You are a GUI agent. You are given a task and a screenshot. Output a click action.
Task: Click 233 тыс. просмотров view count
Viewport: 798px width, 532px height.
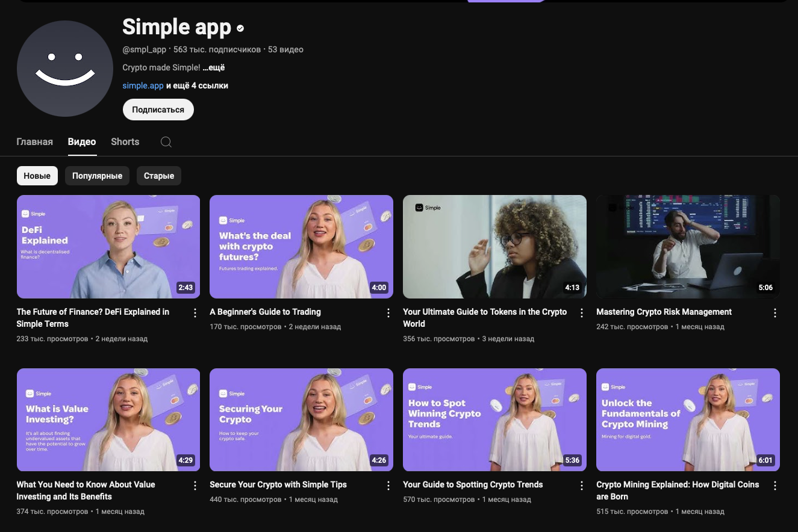[x=52, y=339]
